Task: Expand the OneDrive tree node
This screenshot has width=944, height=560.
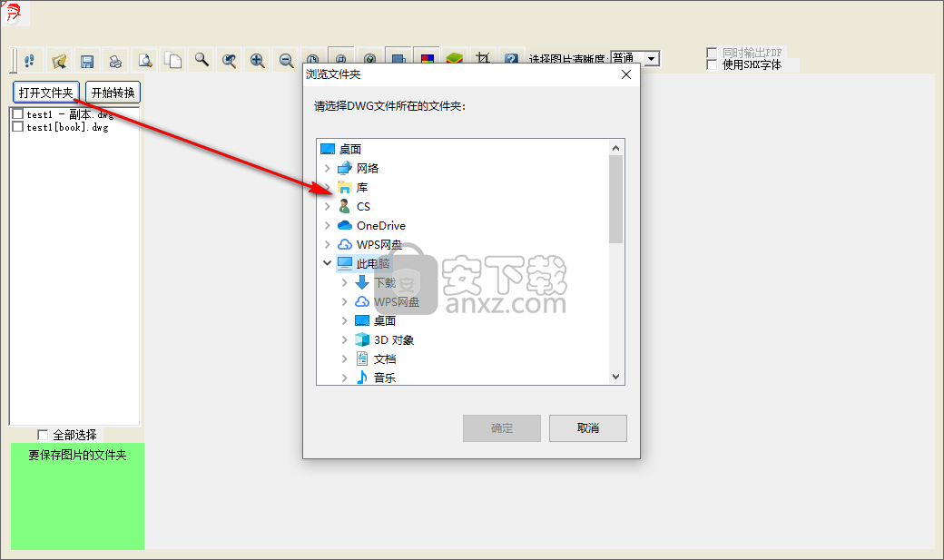Action: (x=327, y=225)
